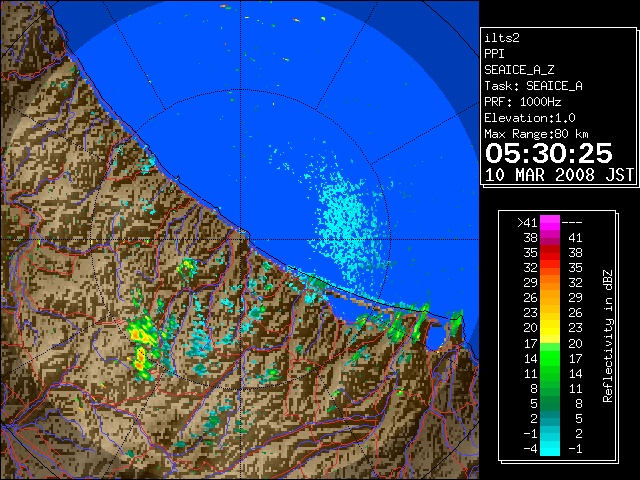Click the 05:30:25 timestamp
The width and height of the screenshot is (640, 480).
click(549, 153)
